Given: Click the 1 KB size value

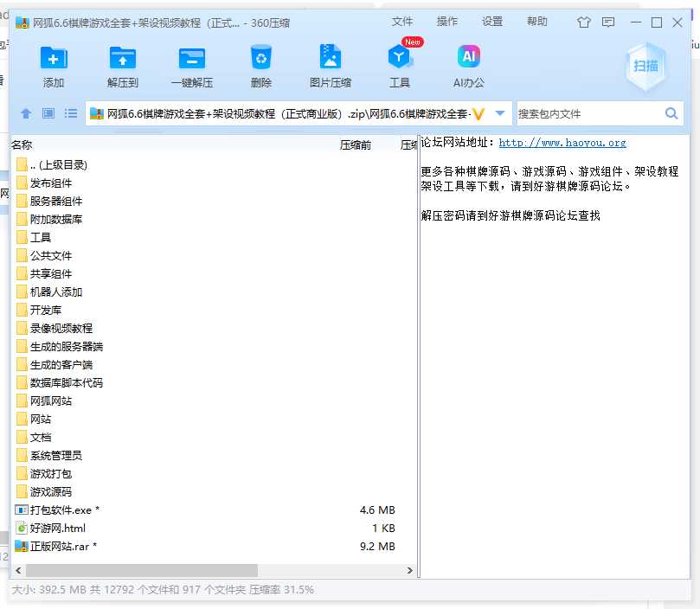Looking at the screenshot, I should coord(383,529).
